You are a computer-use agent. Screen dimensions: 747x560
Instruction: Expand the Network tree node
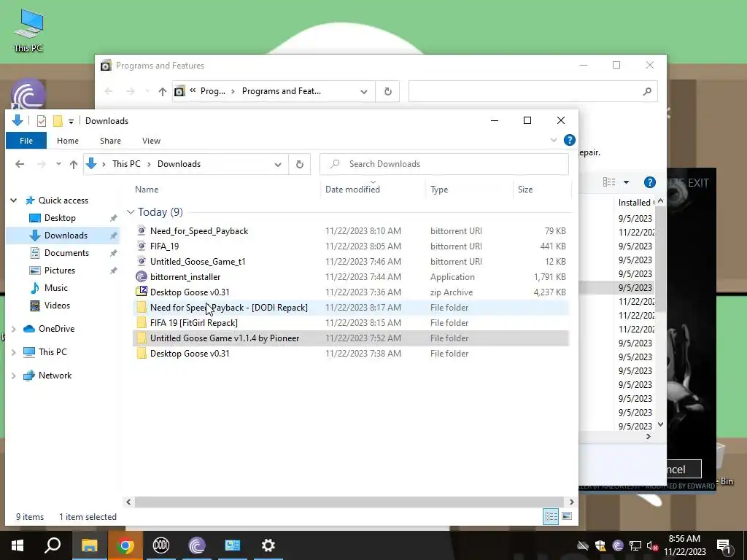click(x=14, y=376)
